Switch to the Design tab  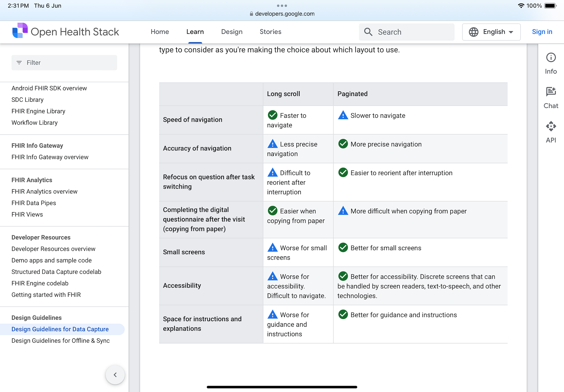pyautogui.click(x=232, y=32)
